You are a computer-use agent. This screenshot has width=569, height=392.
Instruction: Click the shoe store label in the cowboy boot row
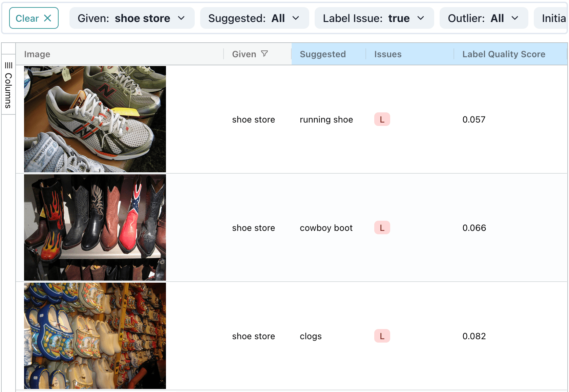point(253,227)
